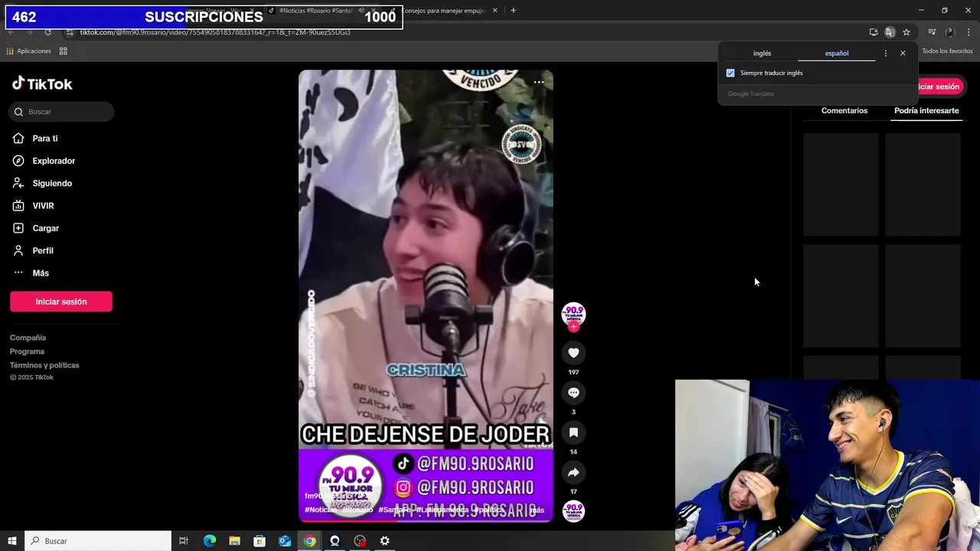Open Translate popup options menu
The image size is (980, 551).
click(x=886, y=54)
